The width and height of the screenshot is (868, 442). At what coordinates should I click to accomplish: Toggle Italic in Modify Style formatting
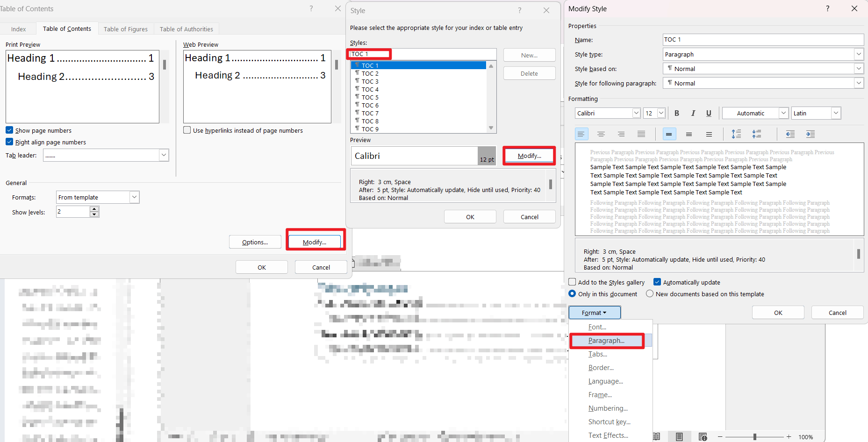pyautogui.click(x=693, y=113)
